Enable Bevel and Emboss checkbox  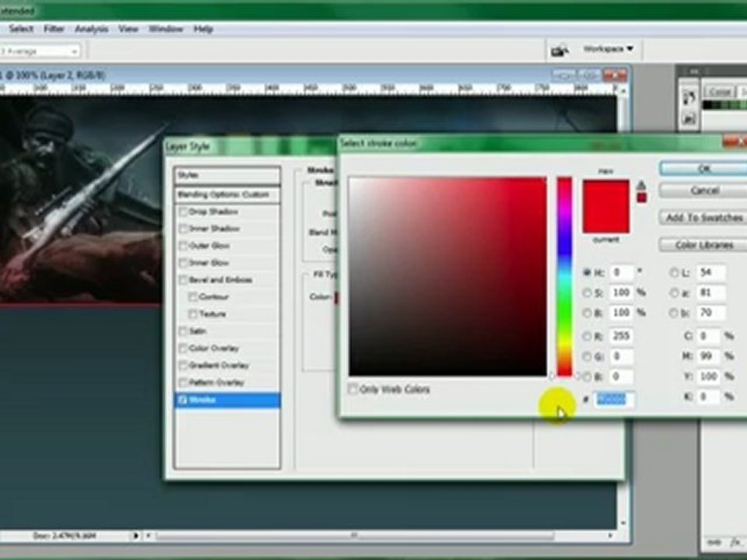point(182,281)
